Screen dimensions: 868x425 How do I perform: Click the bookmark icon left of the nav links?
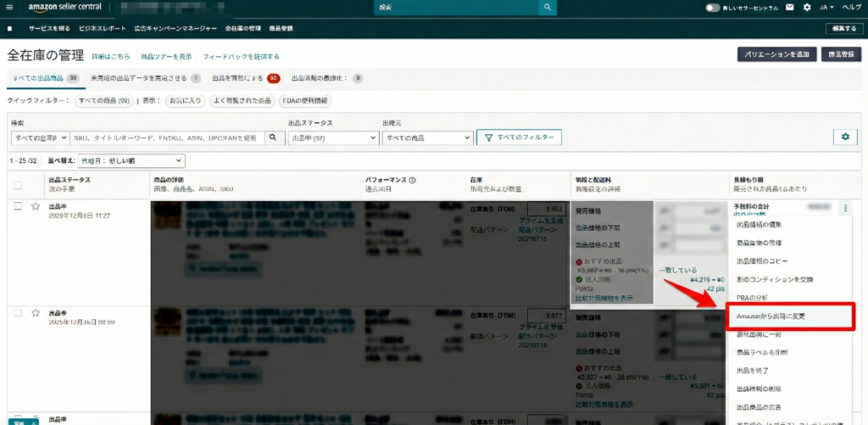pyautogui.click(x=9, y=28)
